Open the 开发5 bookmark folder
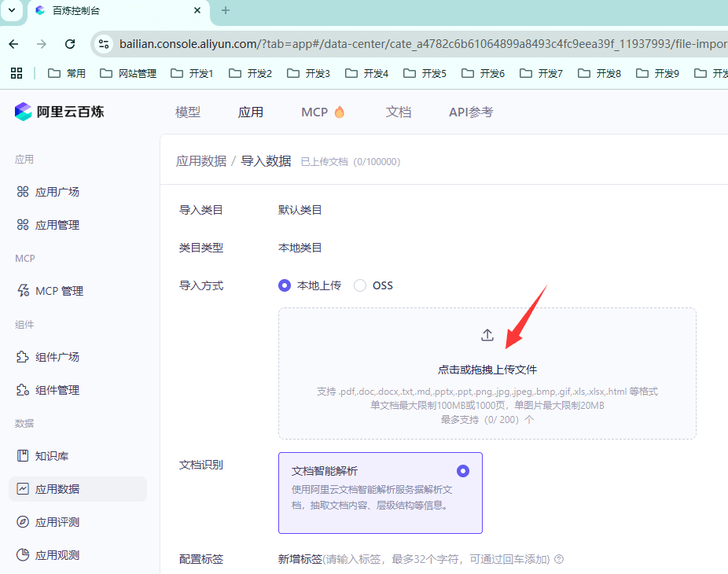 coord(425,73)
